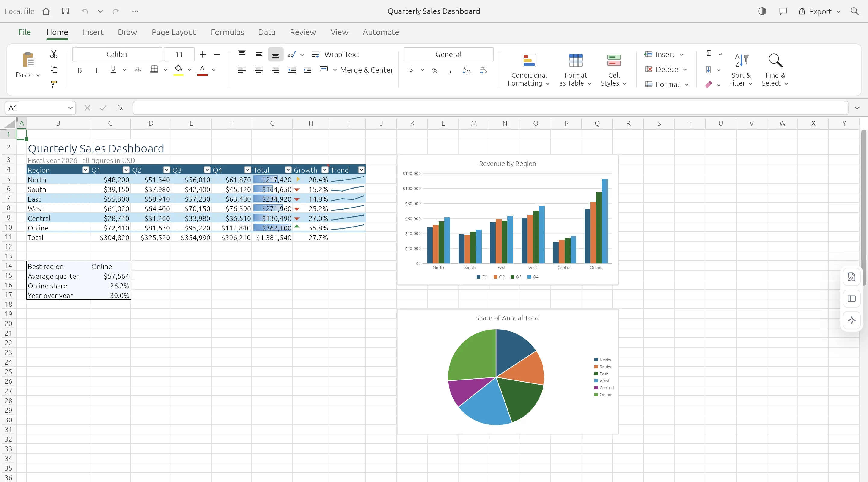Open the Region column filter dropdown
Viewport: 868px width, 482px height.
coord(86,170)
